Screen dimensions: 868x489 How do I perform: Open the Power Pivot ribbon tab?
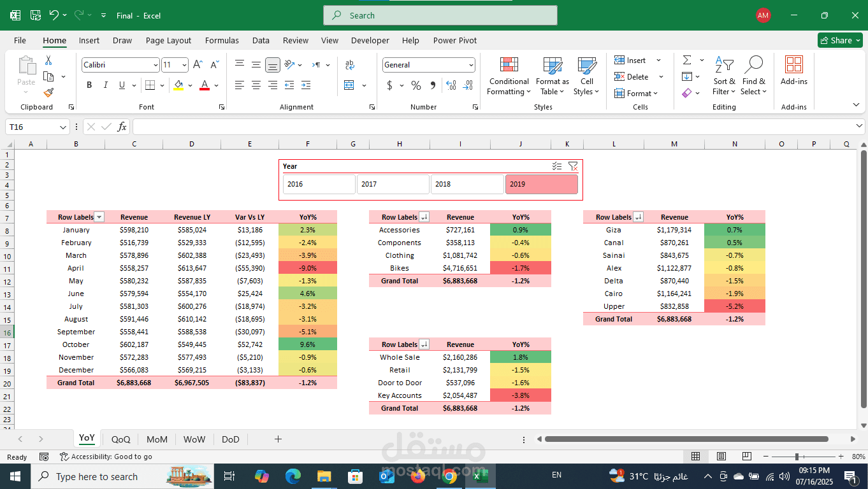click(x=455, y=40)
